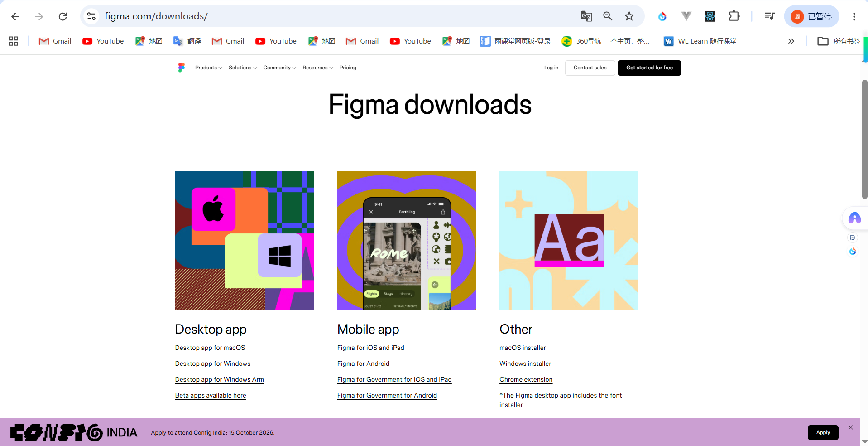
Task: Open the gray V extension icon
Action: pyautogui.click(x=686, y=16)
